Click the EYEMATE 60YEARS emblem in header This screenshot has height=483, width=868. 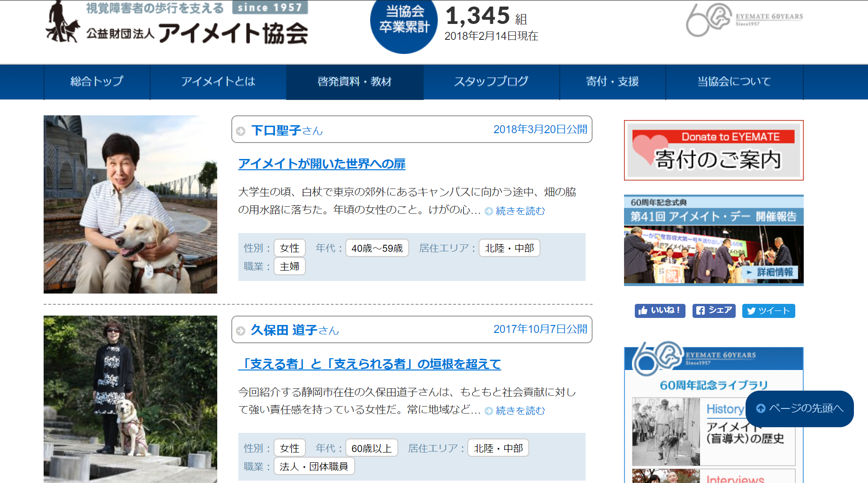[x=744, y=20]
